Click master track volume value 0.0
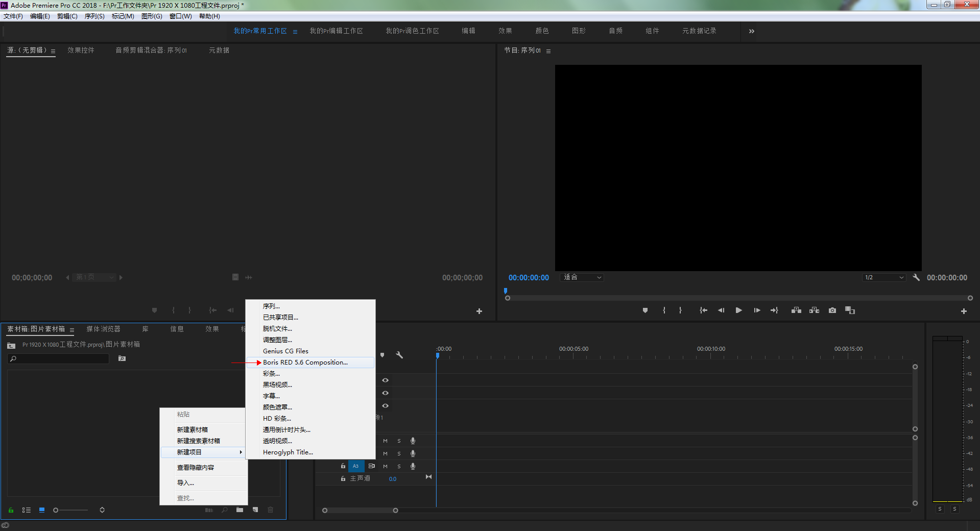Image resolution: width=980 pixels, height=531 pixels. pos(393,479)
